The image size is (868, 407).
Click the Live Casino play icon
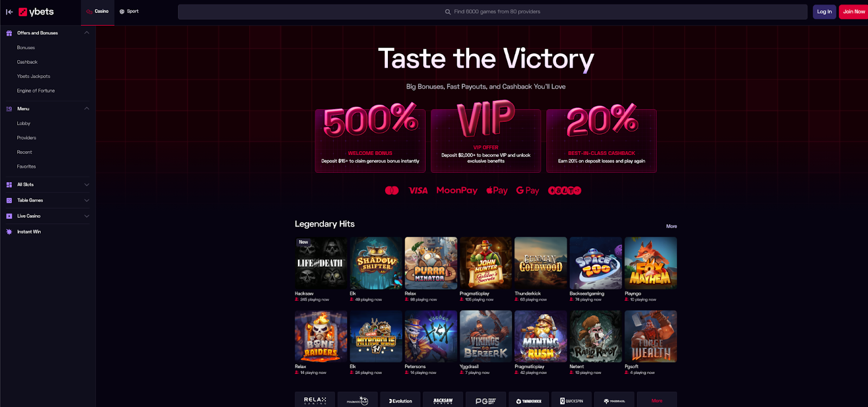coord(9,216)
